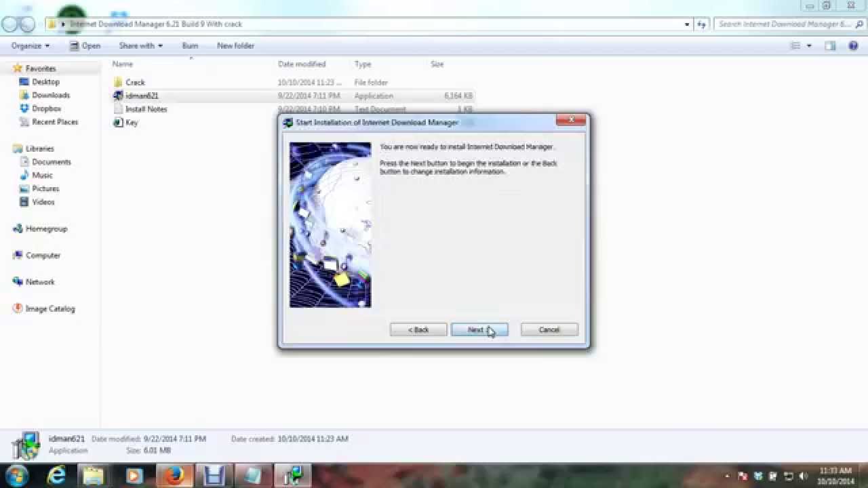Viewport: 868px width, 488px height.
Task: Open the Organize menu in Explorer
Action: (x=30, y=46)
